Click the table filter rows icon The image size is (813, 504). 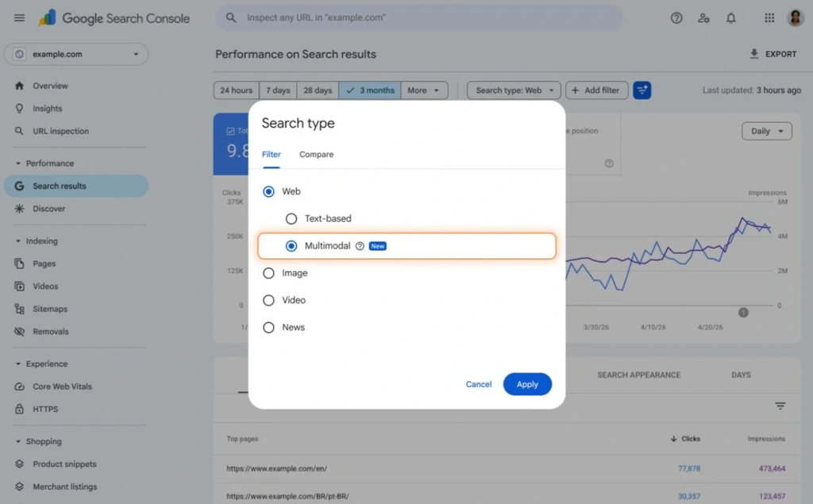tap(780, 406)
